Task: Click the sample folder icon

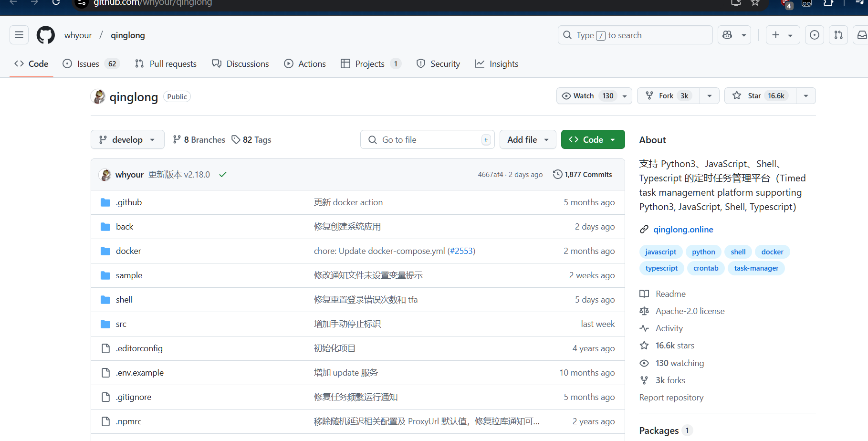Action: pyautogui.click(x=105, y=275)
